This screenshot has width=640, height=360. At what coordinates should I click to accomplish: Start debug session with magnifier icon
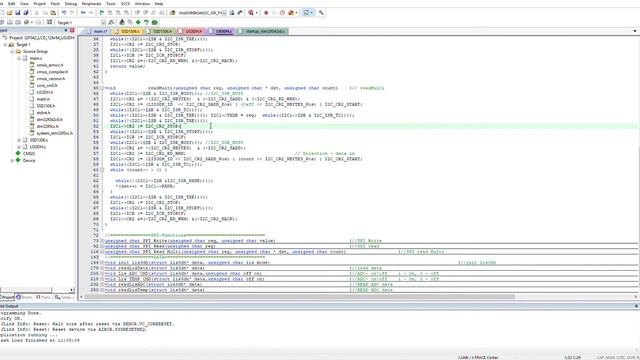(x=251, y=13)
